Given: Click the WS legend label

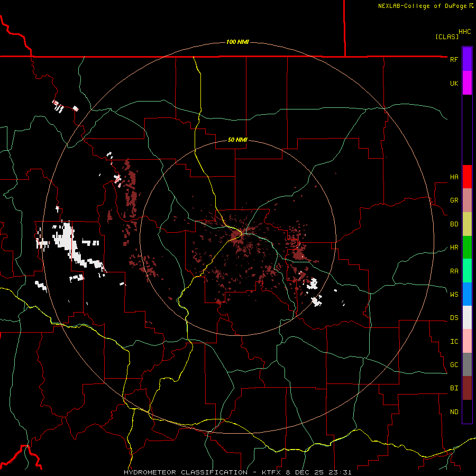Looking at the screenshot, I should point(454,295).
